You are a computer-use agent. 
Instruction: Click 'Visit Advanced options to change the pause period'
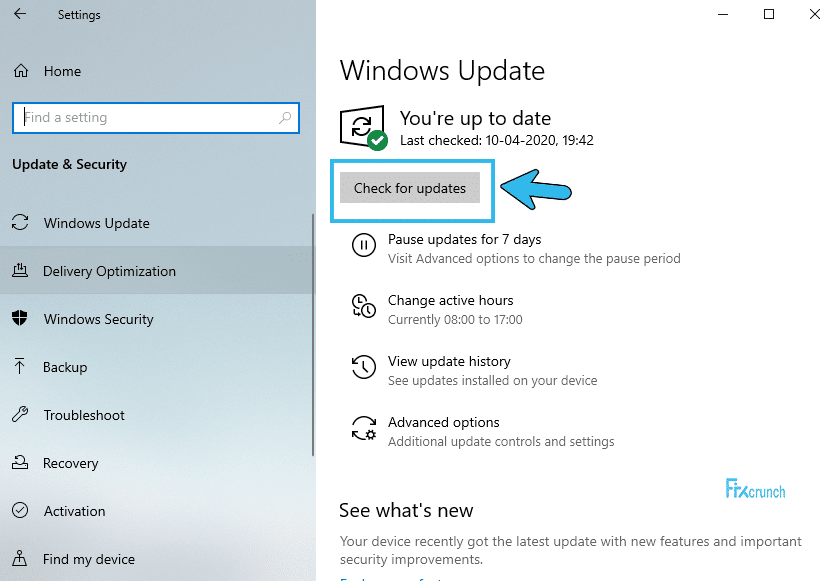pos(534,259)
